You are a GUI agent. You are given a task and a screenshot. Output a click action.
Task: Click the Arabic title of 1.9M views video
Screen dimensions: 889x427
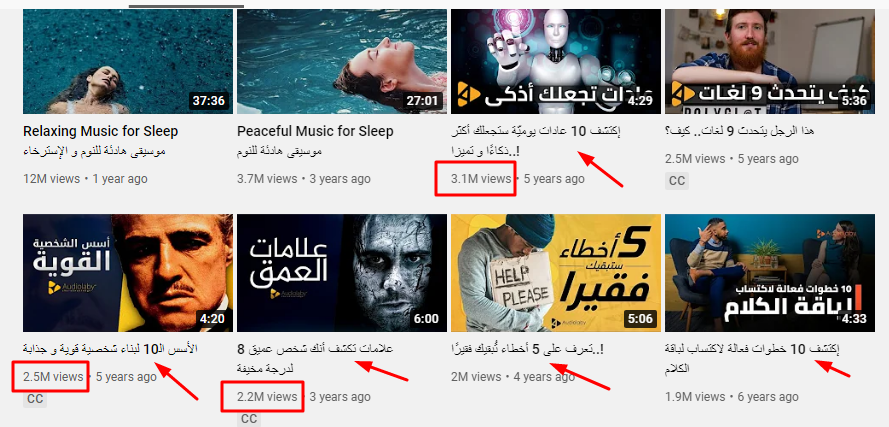pos(752,359)
